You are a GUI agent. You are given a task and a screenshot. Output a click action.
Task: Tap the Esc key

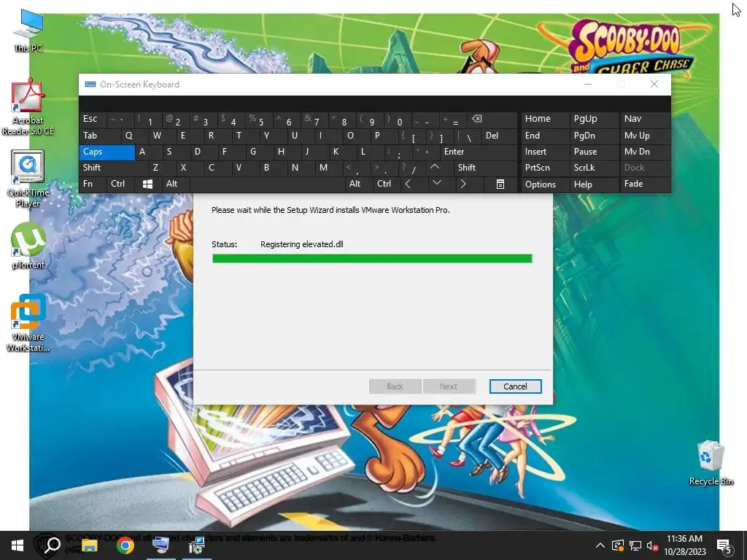click(x=93, y=119)
